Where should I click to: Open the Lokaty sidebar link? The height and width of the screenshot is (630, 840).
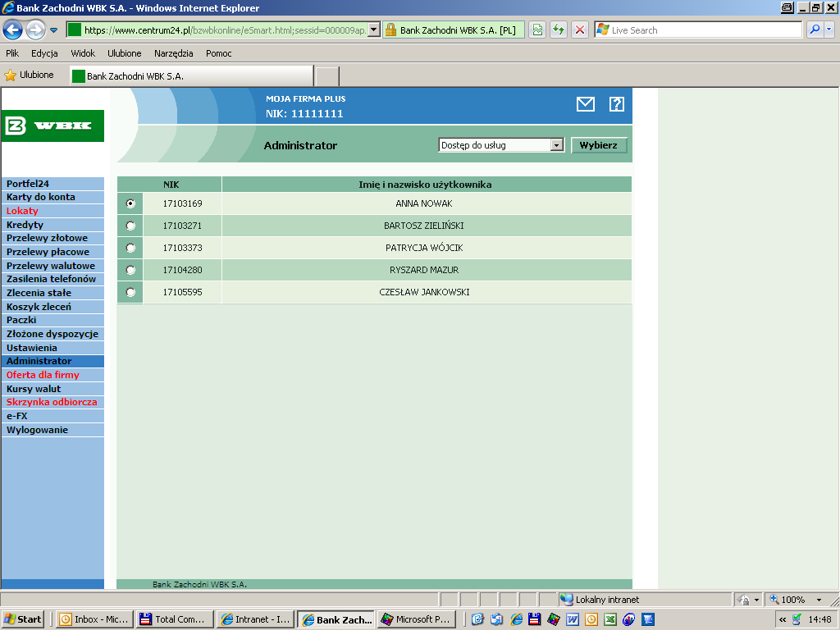pos(52,211)
